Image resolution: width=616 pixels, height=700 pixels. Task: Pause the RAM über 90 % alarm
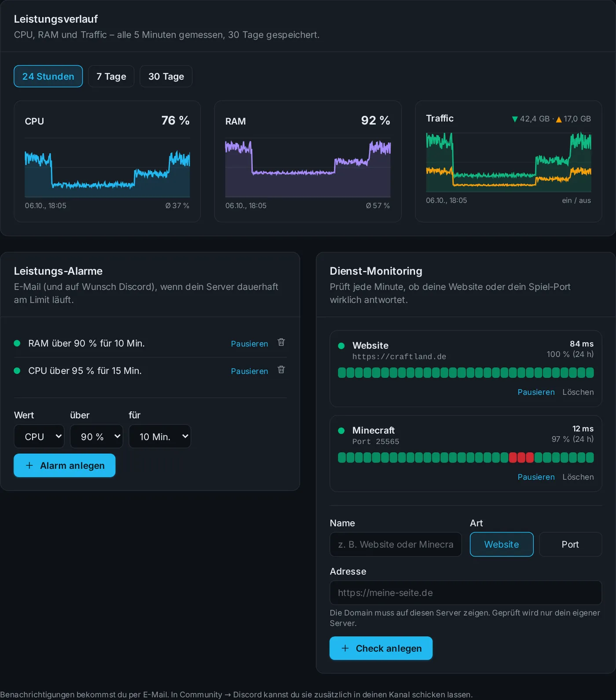pyautogui.click(x=249, y=344)
